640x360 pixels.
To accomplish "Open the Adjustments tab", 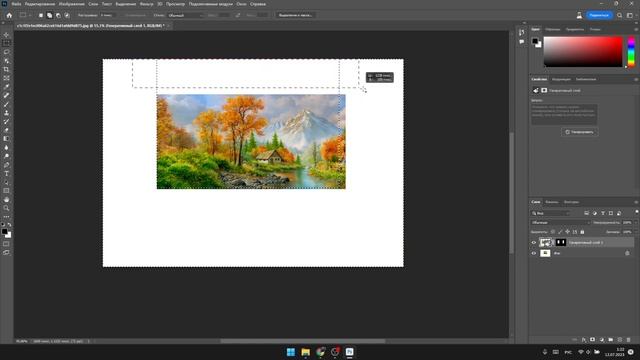I will [561, 79].
